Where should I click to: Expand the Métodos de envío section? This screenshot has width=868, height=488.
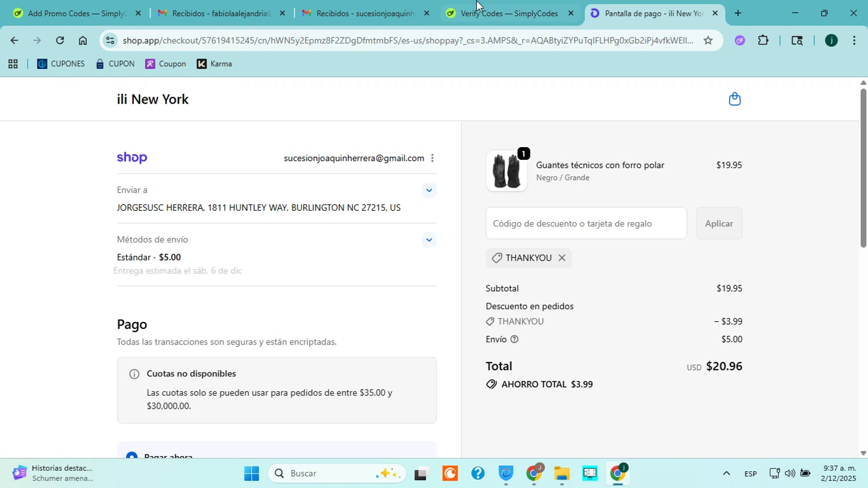point(429,240)
